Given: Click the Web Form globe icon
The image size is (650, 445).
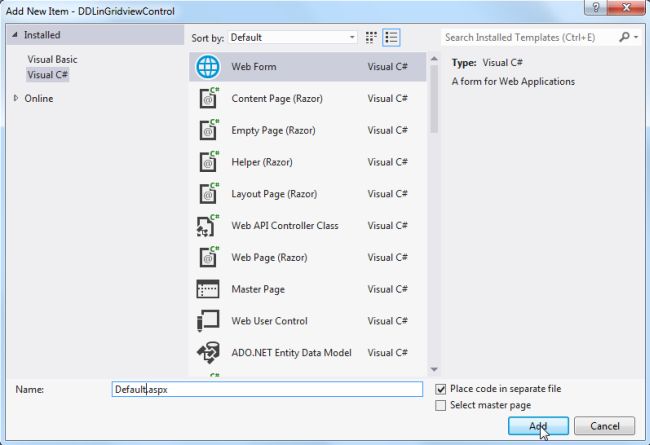Looking at the screenshot, I should pyautogui.click(x=208, y=67).
